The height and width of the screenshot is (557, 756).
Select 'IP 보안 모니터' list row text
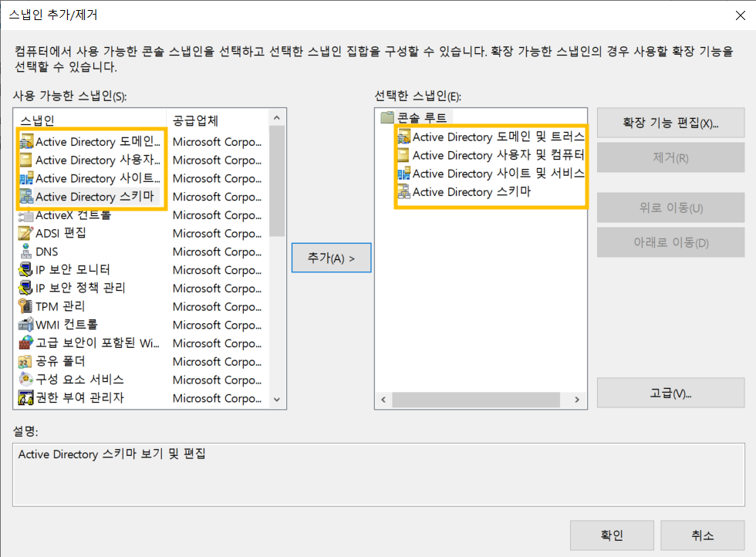pos(73,270)
